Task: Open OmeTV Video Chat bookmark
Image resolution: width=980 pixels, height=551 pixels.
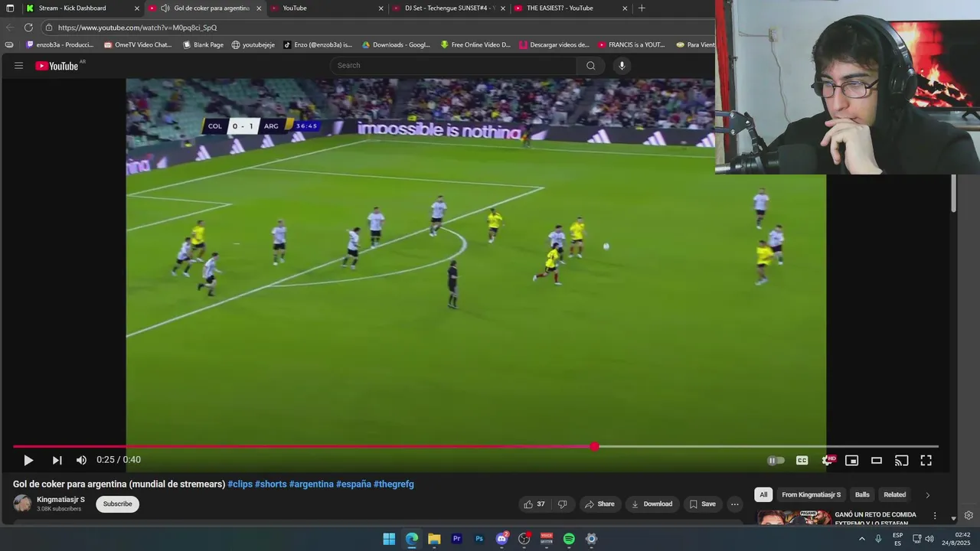Action: point(138,45)
